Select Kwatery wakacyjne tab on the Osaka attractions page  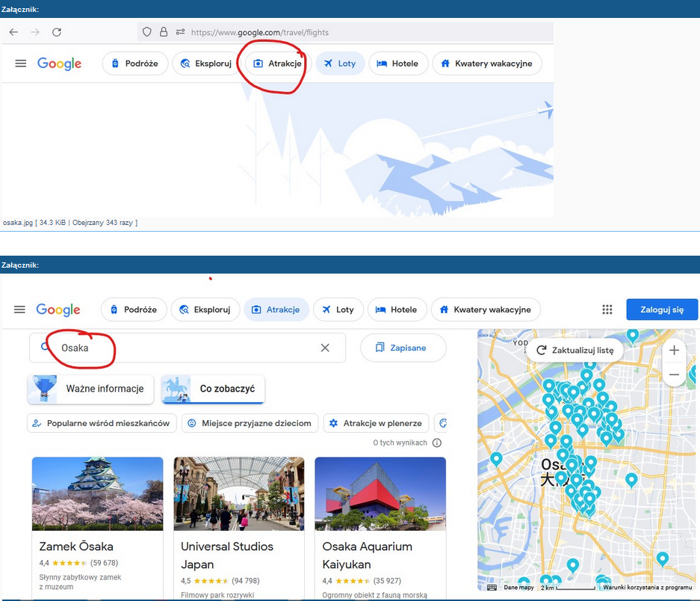486,309
